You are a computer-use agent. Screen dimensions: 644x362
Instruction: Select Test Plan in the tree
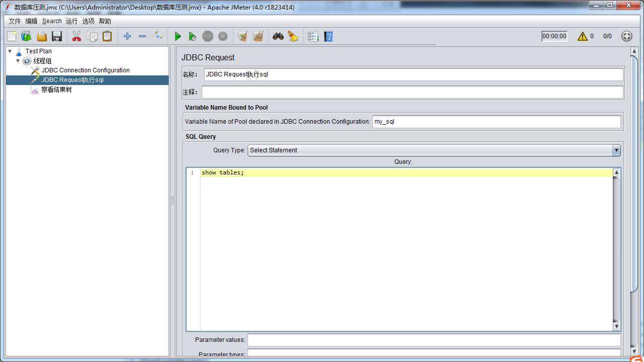coord(38,51)
